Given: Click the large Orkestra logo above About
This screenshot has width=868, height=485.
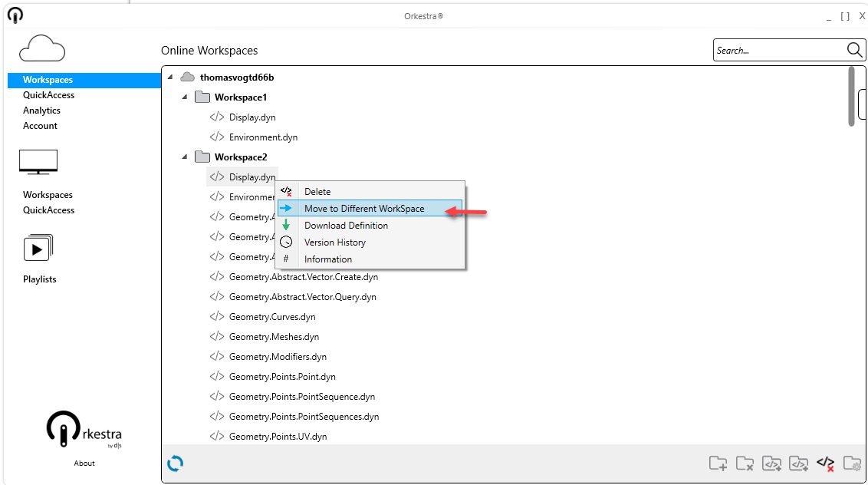Looking at the screenshot, I should 84,429.
